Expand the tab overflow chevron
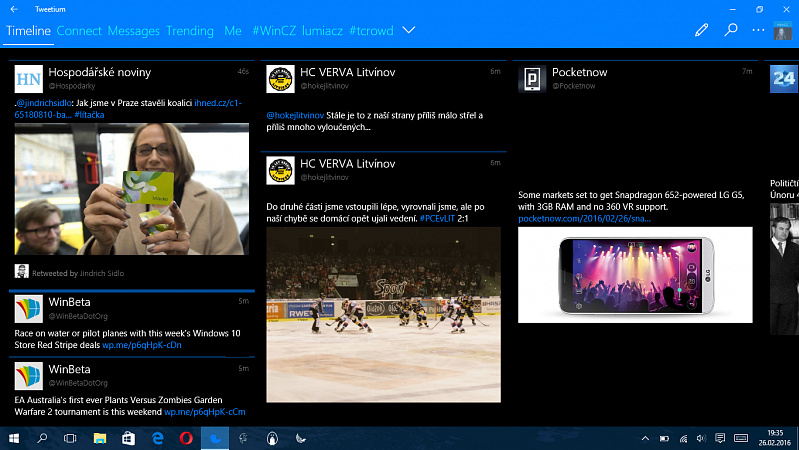This screenshot has height=450, width=799. tap(409, 30)
